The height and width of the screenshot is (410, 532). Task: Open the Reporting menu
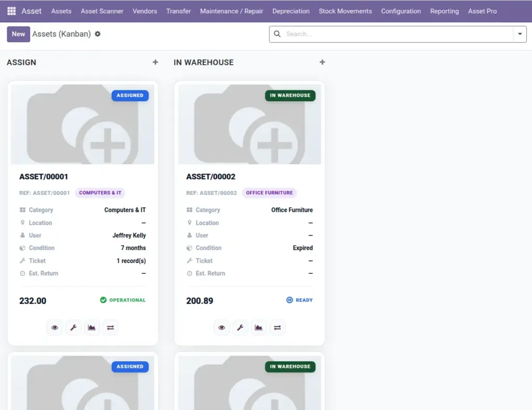[445, 11]
